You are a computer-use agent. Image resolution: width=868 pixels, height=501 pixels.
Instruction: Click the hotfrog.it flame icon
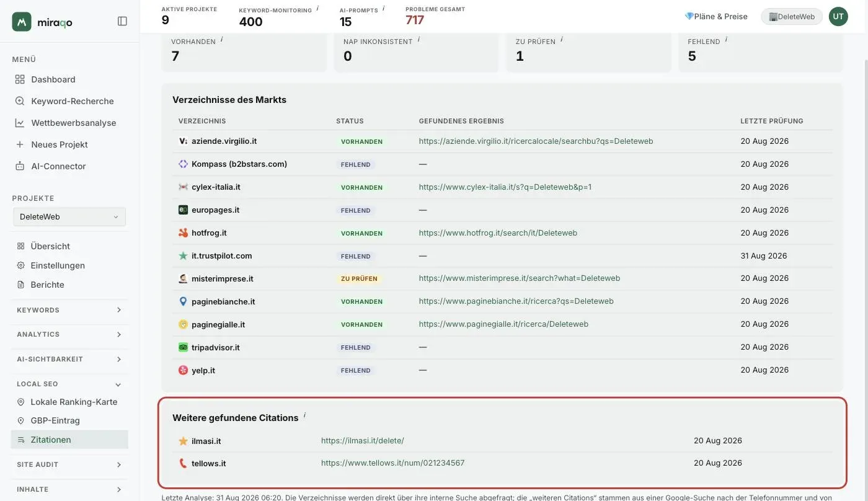pos(183,233)
